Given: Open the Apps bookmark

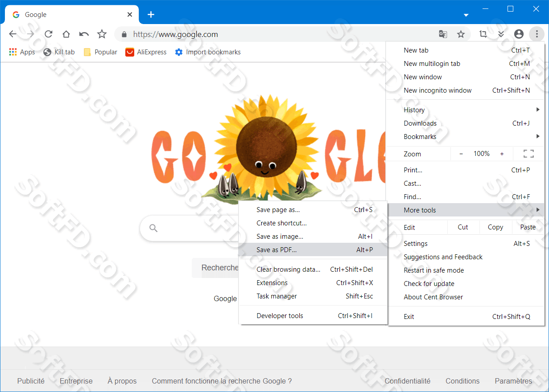Looking at the screenshot, I should pos(22,52).
